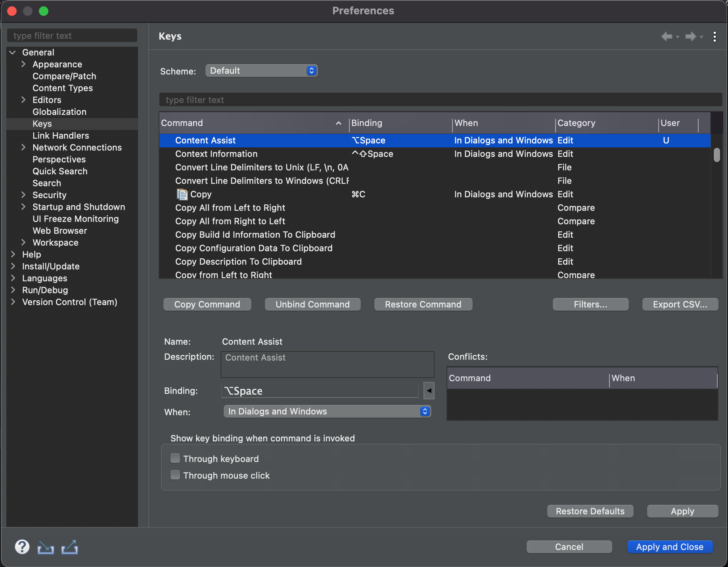
Task: Click the export preferences icon
Action: [70, 548]
